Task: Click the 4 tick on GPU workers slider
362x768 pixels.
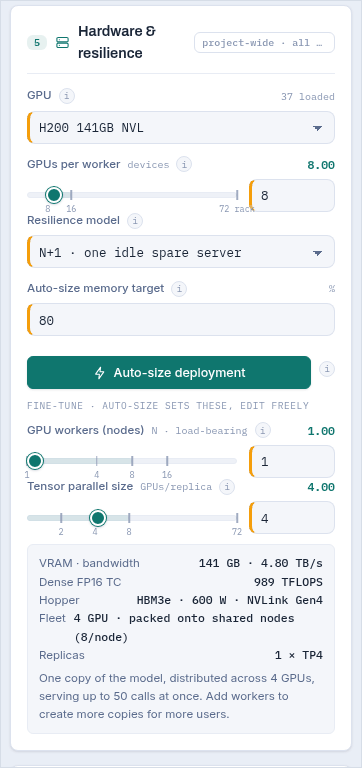Action: click(x=97, y=461)
